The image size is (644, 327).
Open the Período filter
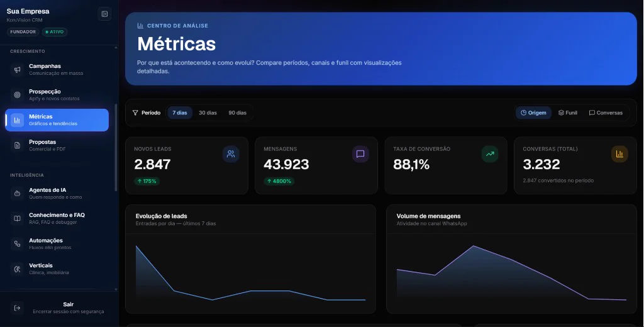(146, 113)
